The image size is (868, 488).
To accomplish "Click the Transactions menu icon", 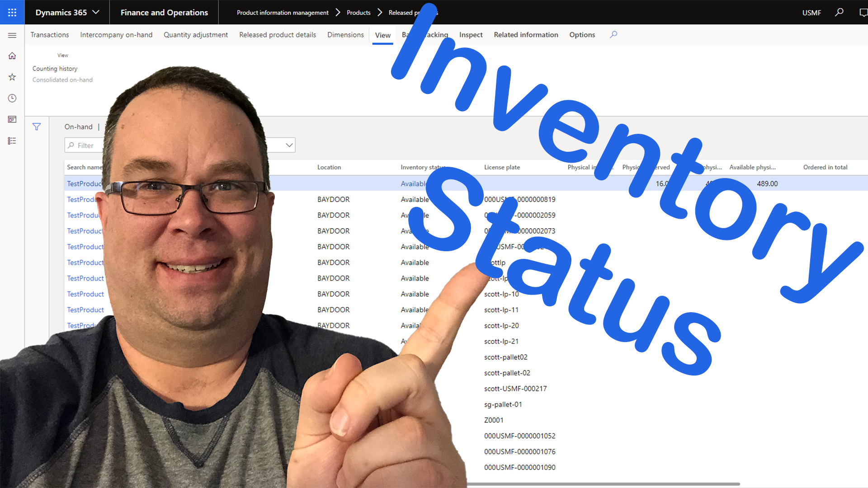I will pos(49,34).
